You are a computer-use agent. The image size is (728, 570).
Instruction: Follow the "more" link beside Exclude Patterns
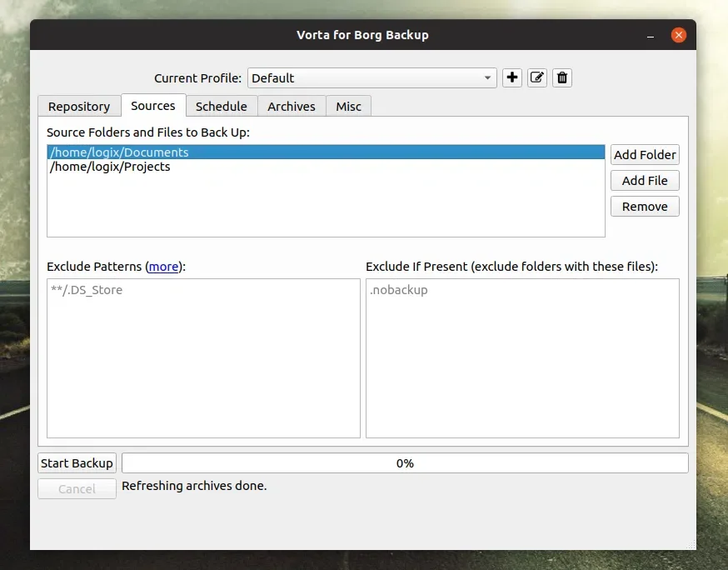point(163,267)
